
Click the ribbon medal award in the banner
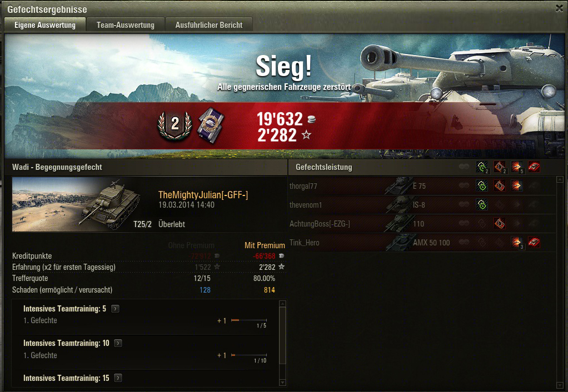(x=211, y=125)
